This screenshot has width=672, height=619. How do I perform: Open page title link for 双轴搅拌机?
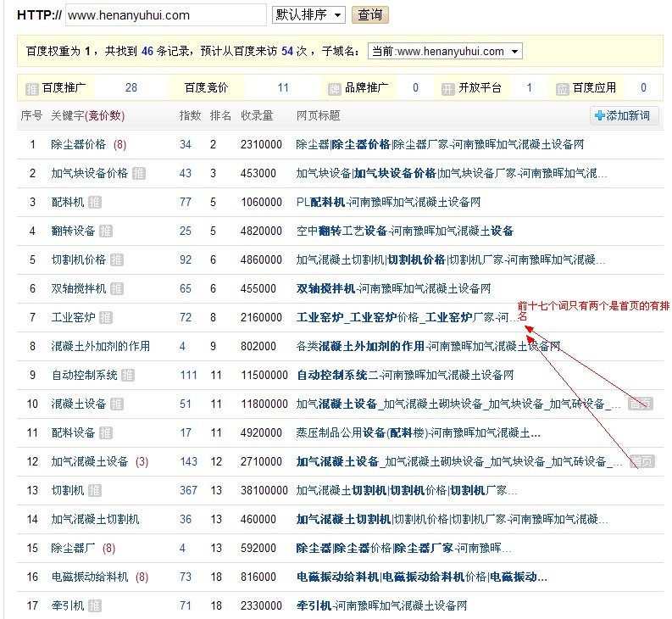pyautogui.click(x=393, y=289)
